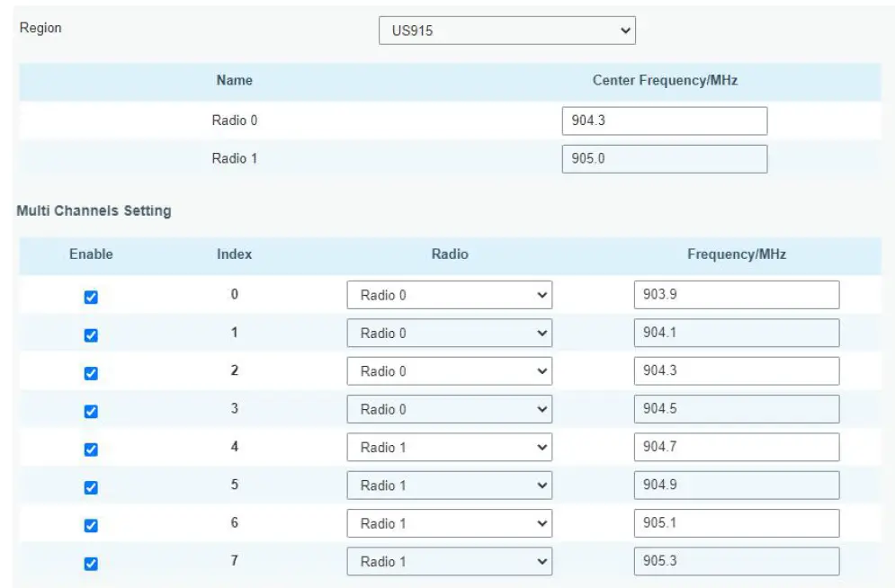Image resolution: width=895 pixels, height=588 pixels.
Task: Edit the 904.9 frequency field
Action: (x=737, y=486)
